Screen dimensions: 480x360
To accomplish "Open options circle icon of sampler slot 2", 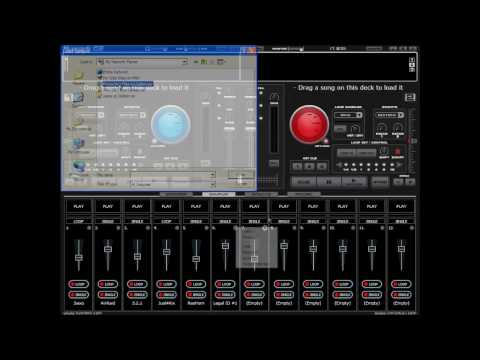I will pyautogui.click(x=118, y=228).
